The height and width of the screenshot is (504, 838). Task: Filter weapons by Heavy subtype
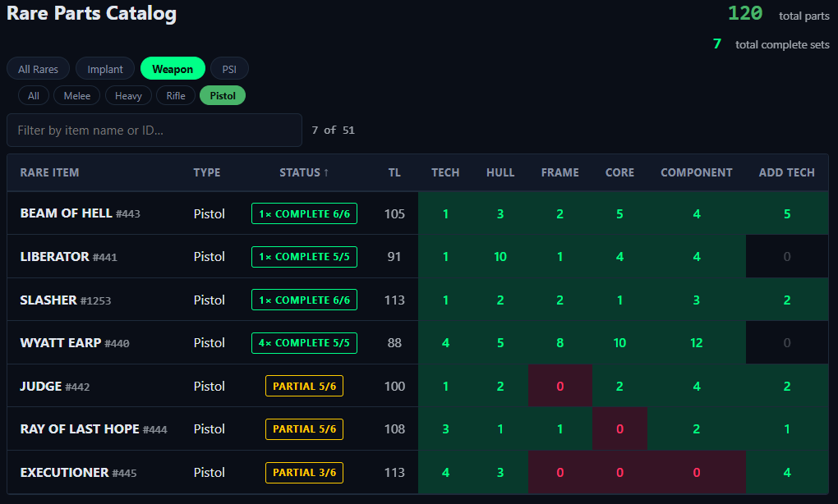pos(128,95)
